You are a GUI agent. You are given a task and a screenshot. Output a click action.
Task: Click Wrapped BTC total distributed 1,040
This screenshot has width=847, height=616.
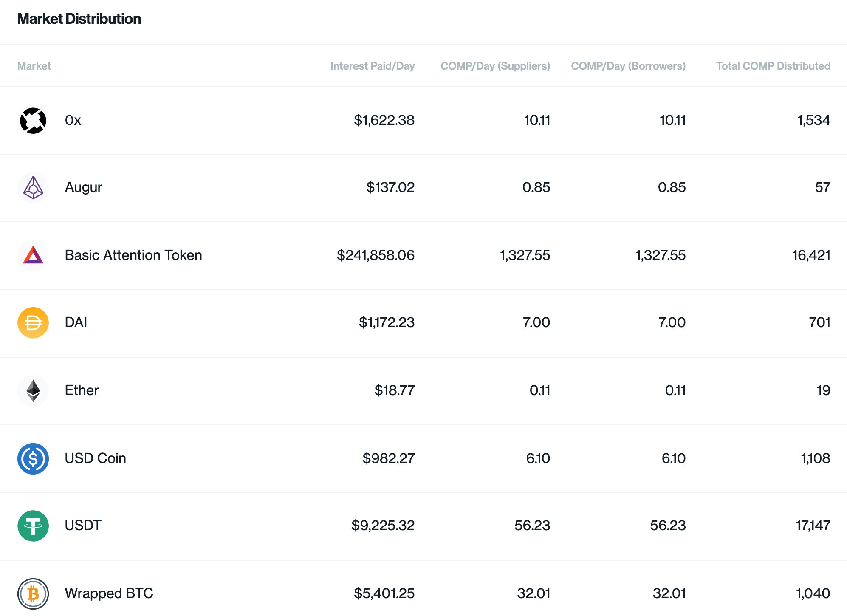(x=813, y=593)
